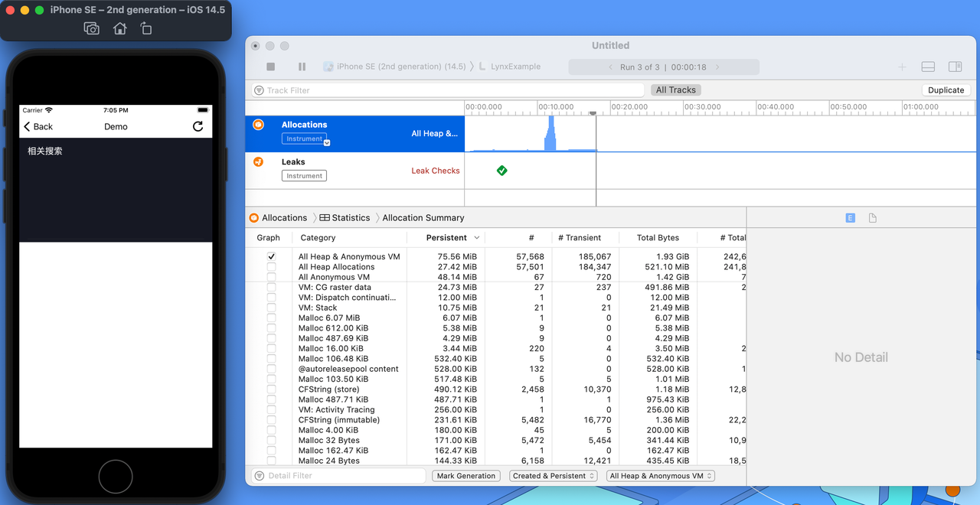Toggle the bottom detail pane icon
Viewport: 980px width, 505px height.
click(x=928, y=67)
